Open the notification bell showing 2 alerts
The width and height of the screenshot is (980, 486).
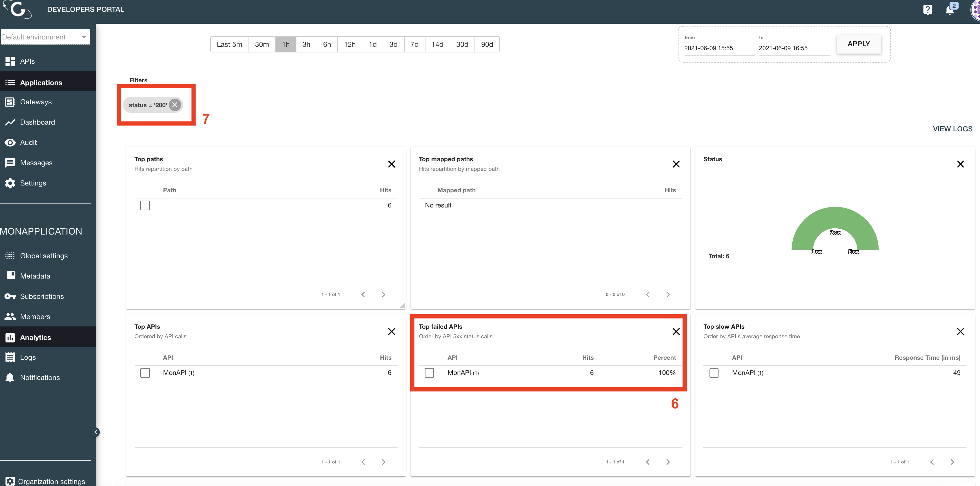[x=950, y=10]
